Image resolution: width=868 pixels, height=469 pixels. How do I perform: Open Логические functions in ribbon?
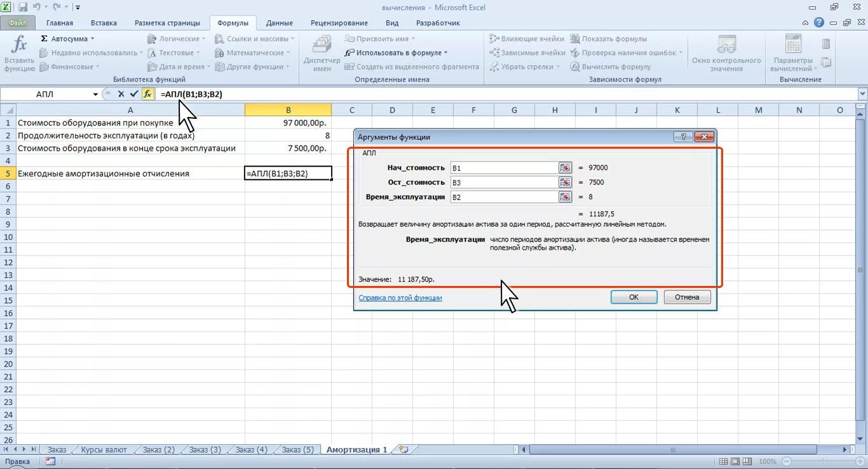177,39
